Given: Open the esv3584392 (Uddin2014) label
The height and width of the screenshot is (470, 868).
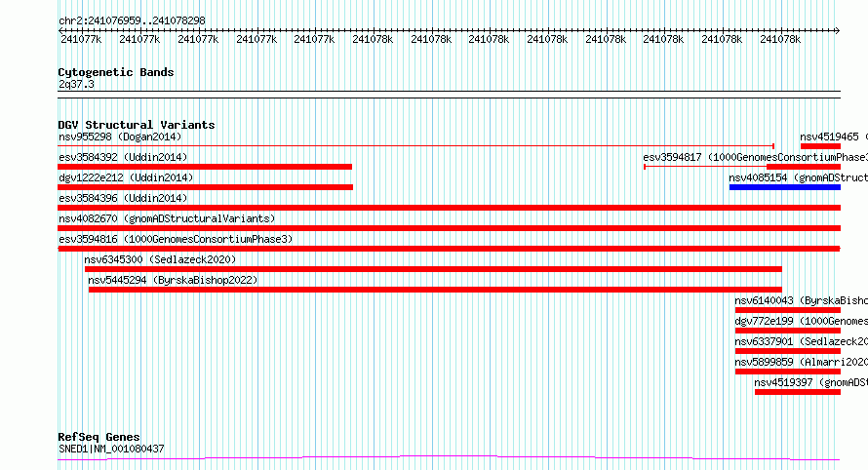Looking at the screenshot, I should point(123,157).
